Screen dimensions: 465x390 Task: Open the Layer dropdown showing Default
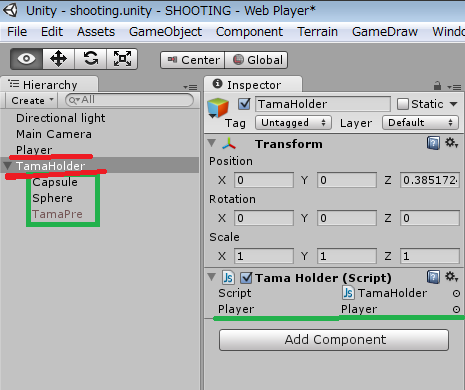tap(420, 123)
